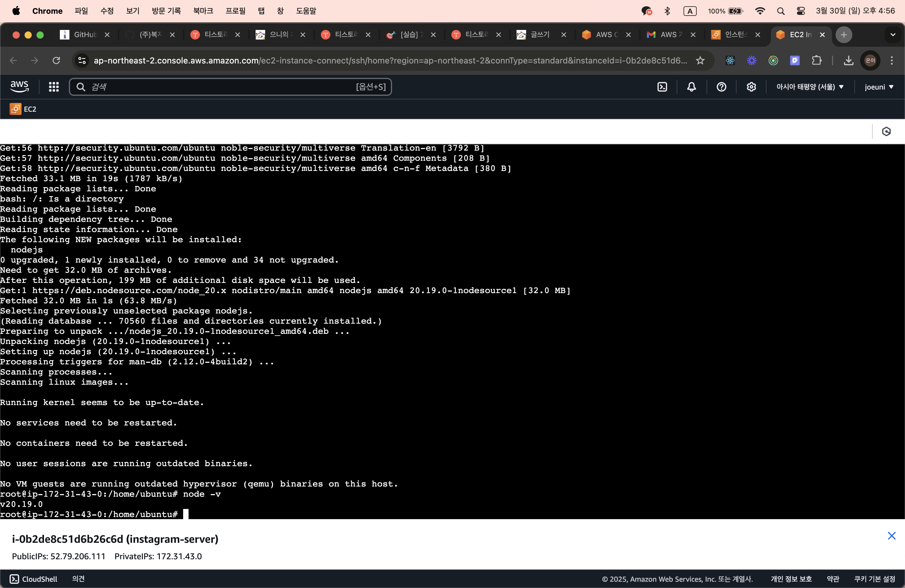Open Chrome extensions puzzle icon
The width and height of the screenshot is (905, 588).
(816, 60)
